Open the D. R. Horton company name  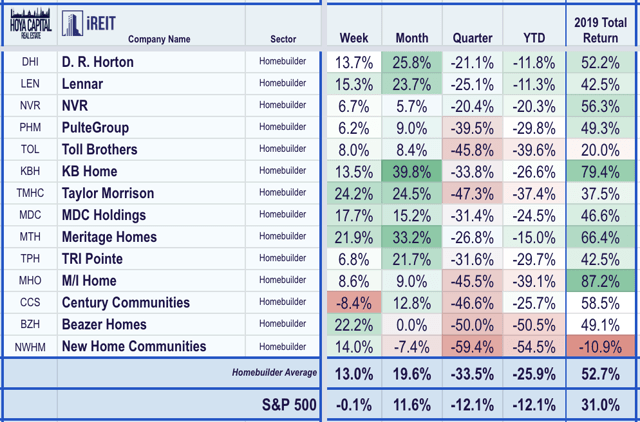(x=98, y=62)
